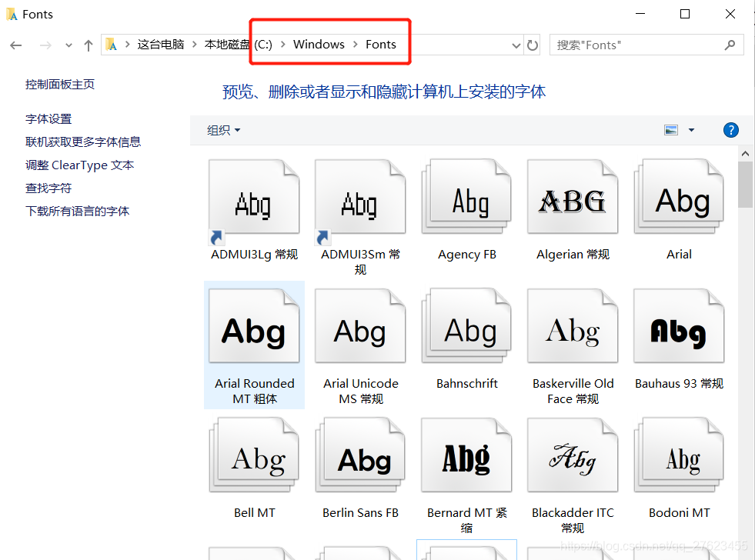
Task: Click the Bodoni MT label
Action: tap(679, 513)
